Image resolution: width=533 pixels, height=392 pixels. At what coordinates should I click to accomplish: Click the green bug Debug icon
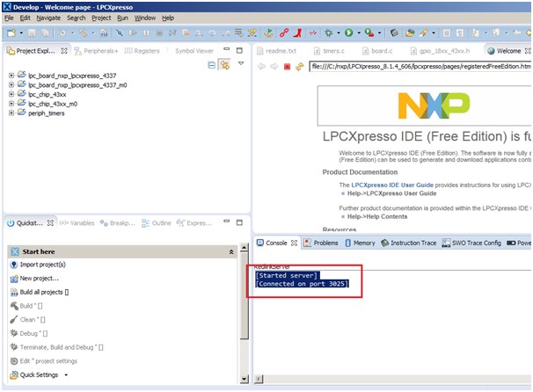point(329,33)
